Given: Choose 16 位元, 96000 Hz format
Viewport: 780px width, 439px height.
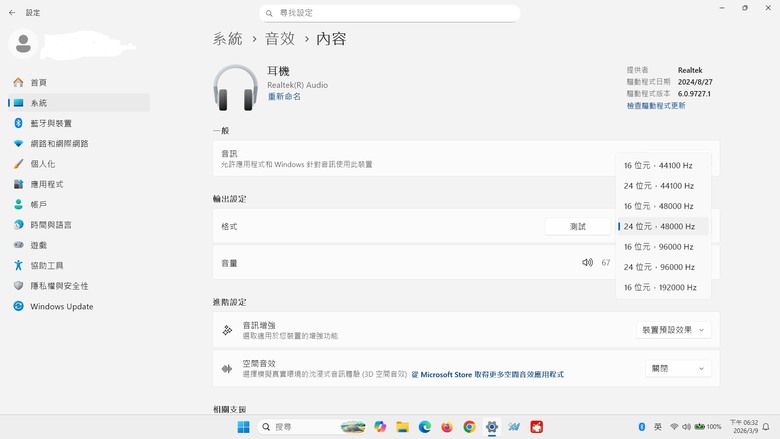Looking at the screenshot, I should click(x=663, y=247).
